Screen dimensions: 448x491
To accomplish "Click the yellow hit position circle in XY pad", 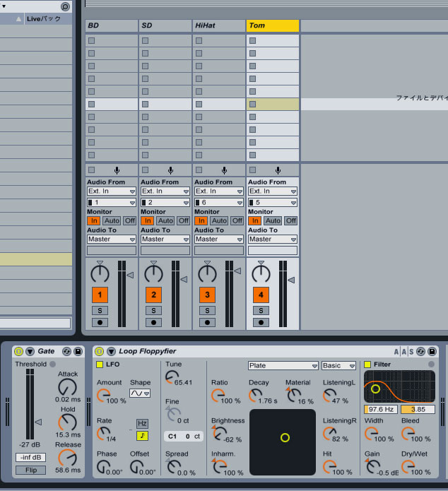I will pos(285,438).
